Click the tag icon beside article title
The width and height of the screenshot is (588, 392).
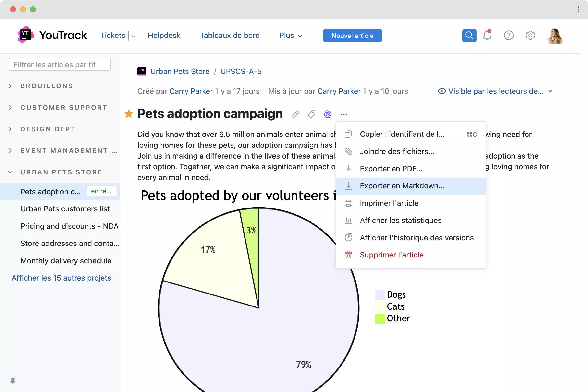pyautogui.click(x=311, y=114)
